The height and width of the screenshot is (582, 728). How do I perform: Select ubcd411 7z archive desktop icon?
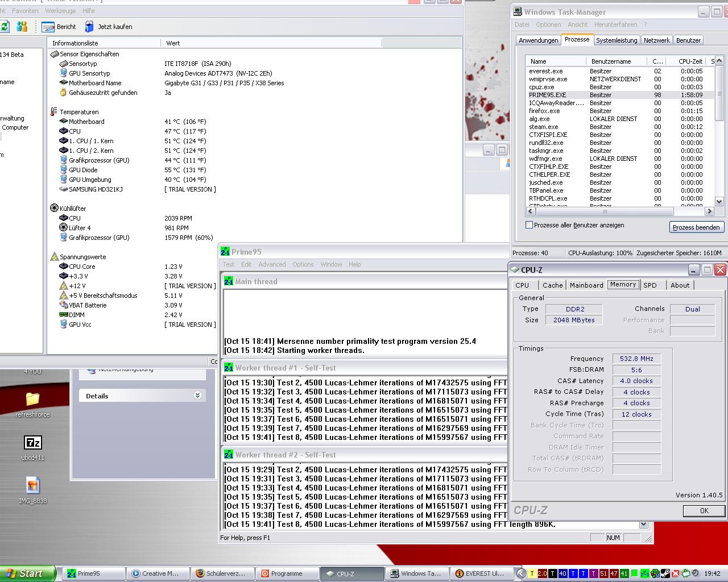pos(32,447)
